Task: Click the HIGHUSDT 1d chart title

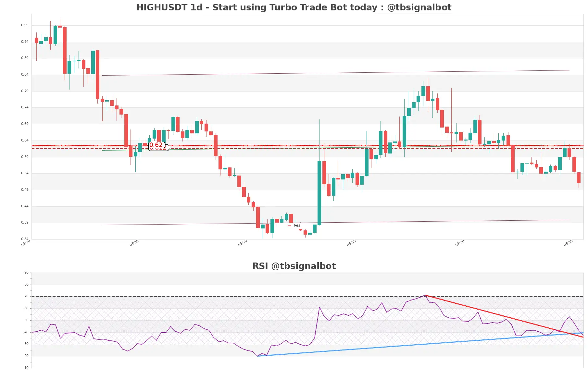Action: click(x=294, y=7)
